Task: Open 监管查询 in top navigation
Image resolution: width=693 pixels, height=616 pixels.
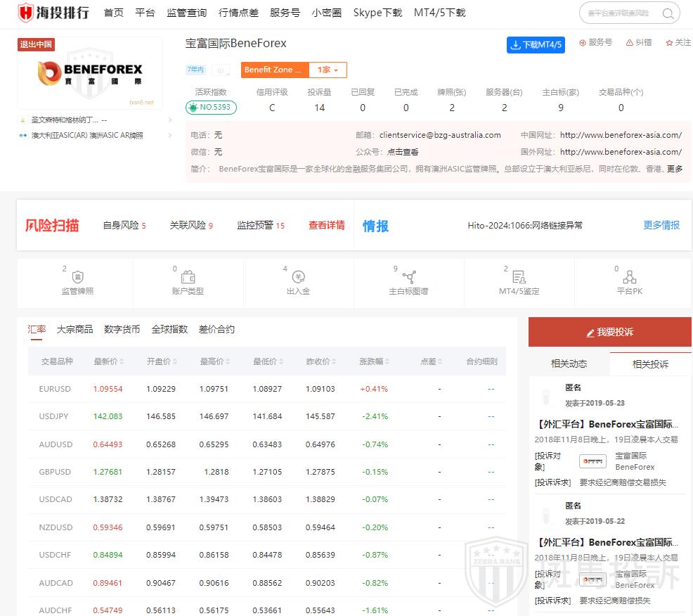Action: (186, 13)
